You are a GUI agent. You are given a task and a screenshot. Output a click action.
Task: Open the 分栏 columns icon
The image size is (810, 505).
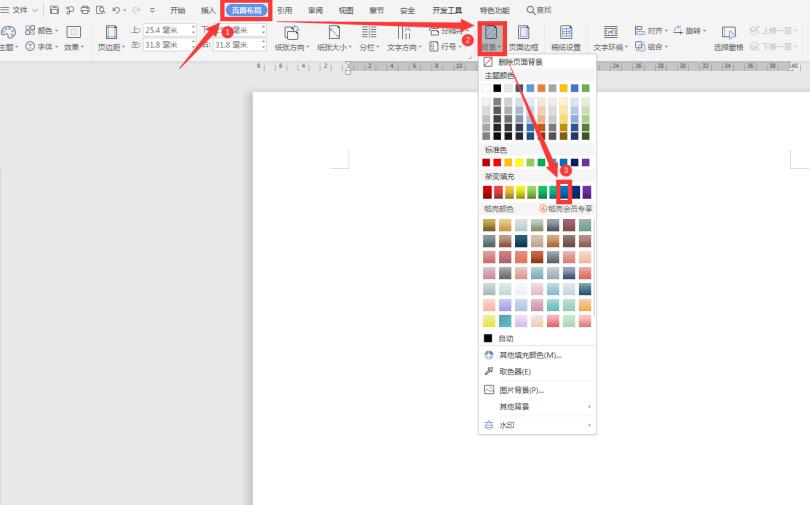pos(369,38)
